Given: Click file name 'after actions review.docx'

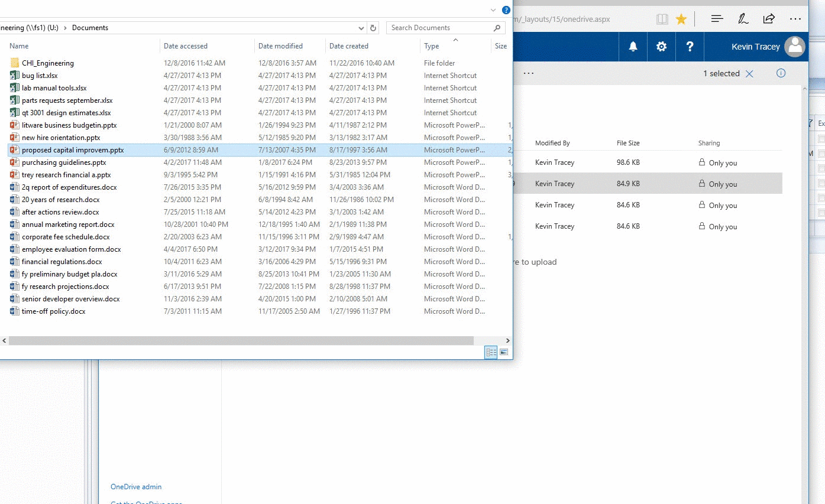Looking at the screenshot, I should (x=60, y=212).
